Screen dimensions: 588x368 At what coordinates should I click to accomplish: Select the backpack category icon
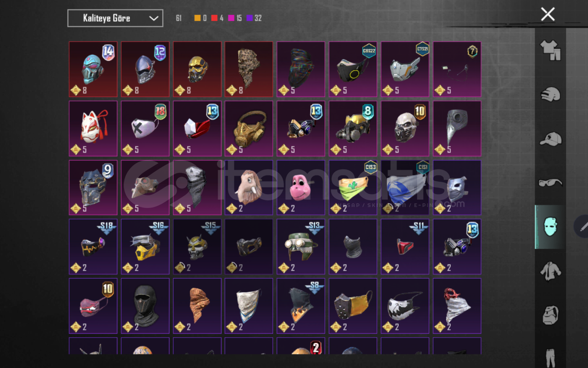pyautogui.click(x=550, y=315)
